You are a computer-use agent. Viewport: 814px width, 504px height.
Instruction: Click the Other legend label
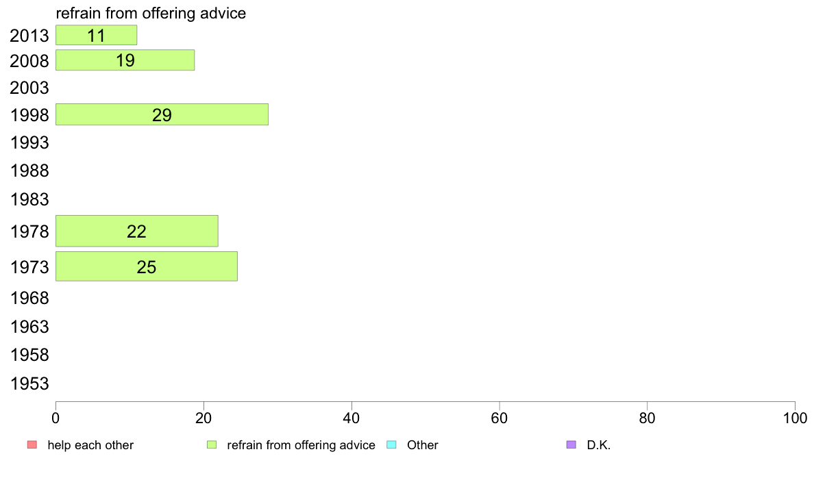(x=423, y=445)
